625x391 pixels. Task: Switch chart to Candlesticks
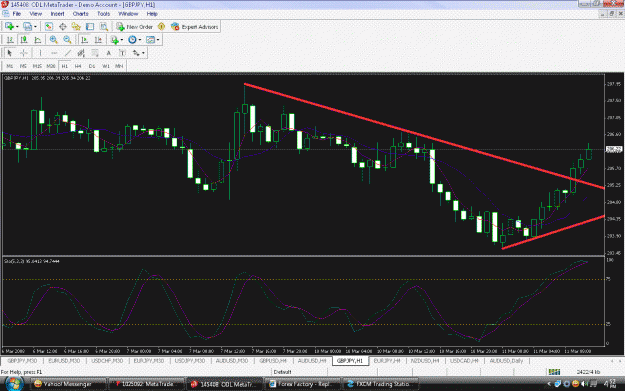pyautogui.click(x=24, y=40)
